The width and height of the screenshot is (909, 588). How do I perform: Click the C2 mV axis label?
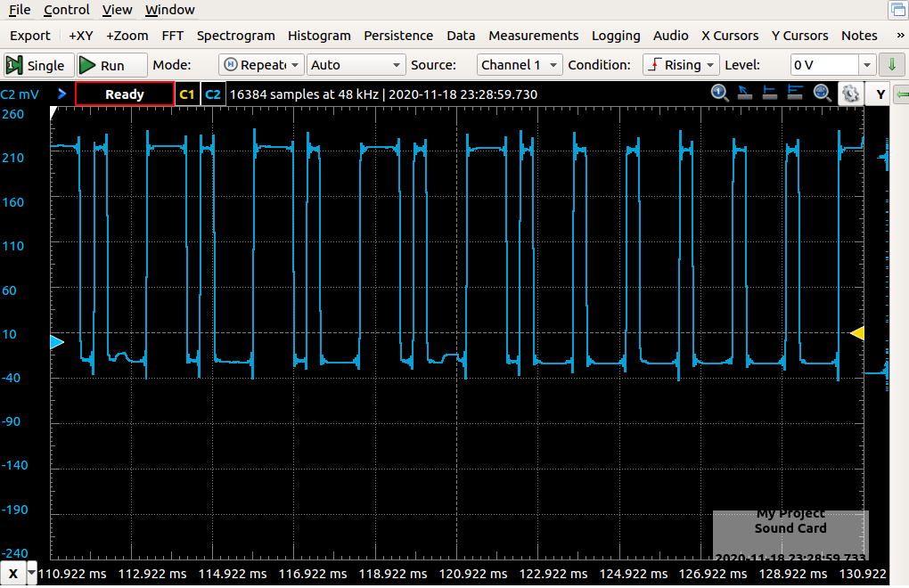coord(20,94)
